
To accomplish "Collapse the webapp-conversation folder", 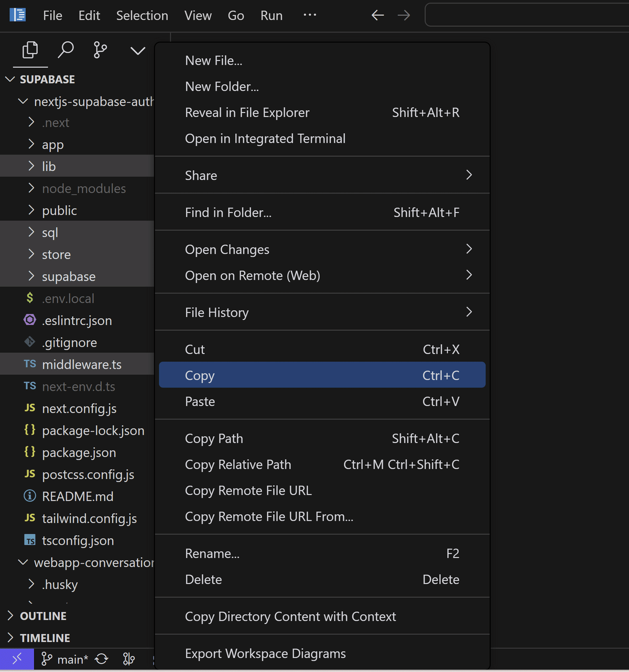I will (x=23, y=562).
